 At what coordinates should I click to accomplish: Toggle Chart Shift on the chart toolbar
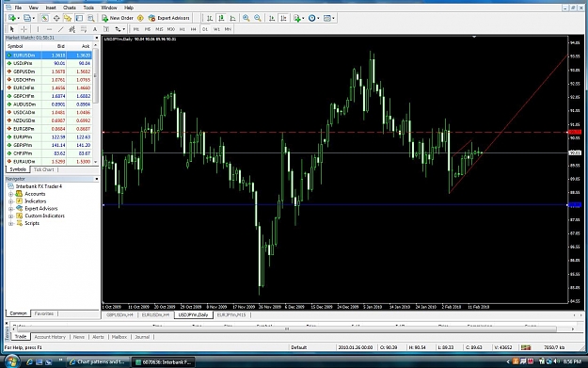tap(283, 18)
